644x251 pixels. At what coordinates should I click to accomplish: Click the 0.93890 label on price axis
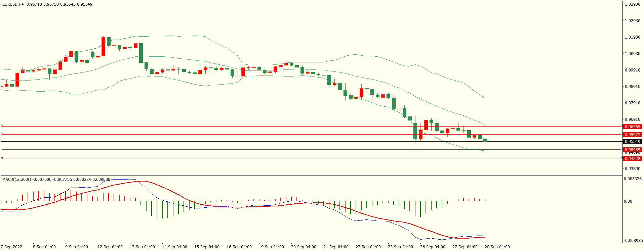[632, 169]
